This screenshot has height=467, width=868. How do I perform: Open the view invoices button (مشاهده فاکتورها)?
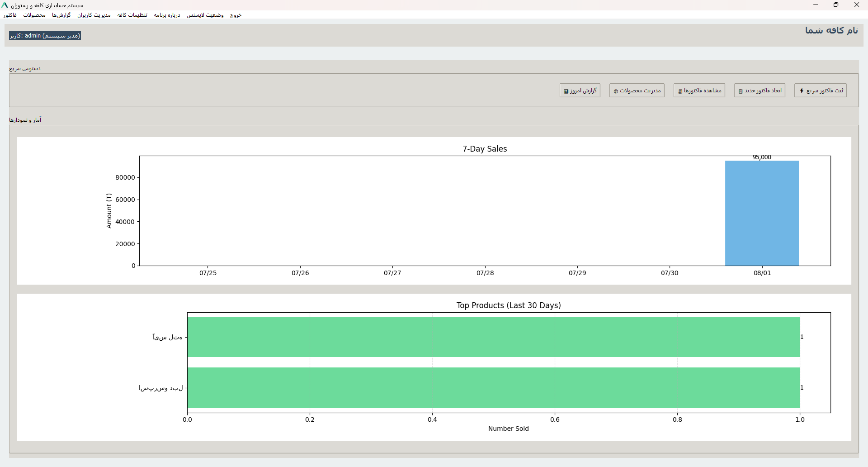[x=699, y=91]
